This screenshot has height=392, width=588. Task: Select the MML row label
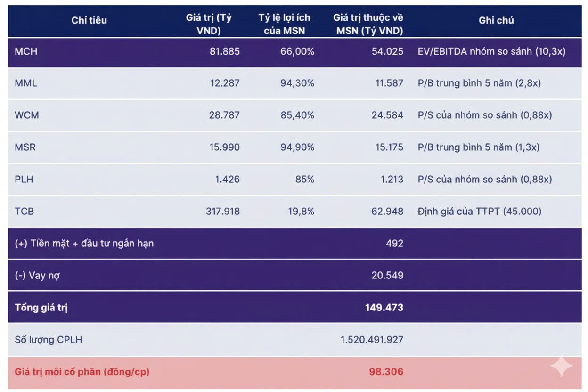[26, 83]
